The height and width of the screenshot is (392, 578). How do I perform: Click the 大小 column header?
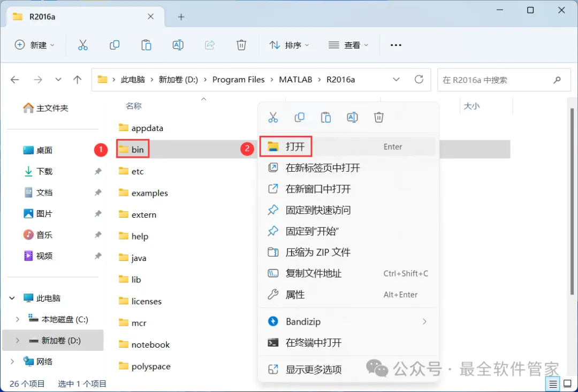pyautogui.click(x=471, y=106)
